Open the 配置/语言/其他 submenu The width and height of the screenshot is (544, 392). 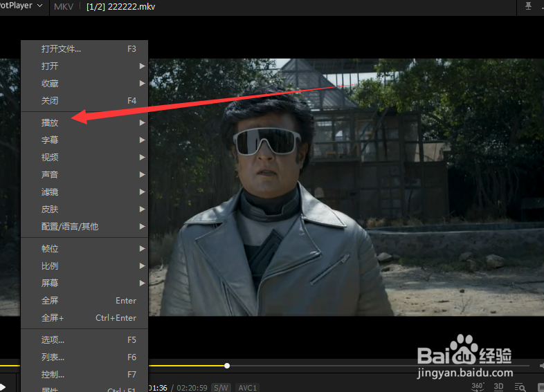point(84,226)
